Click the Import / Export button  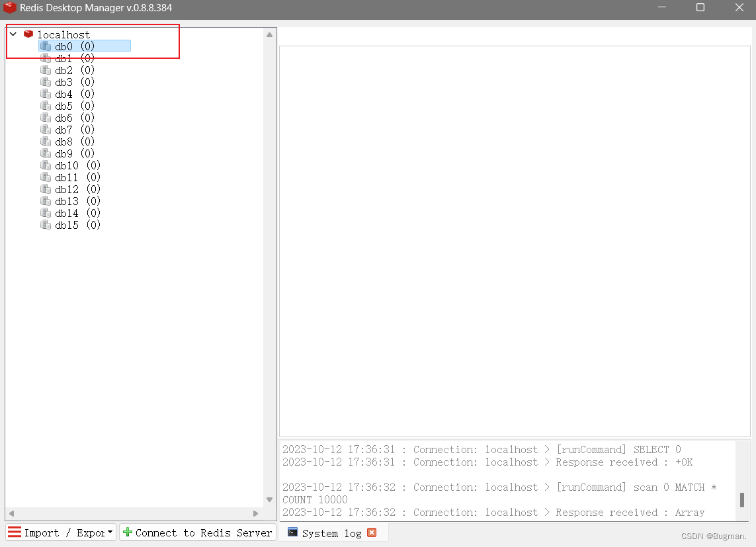click(x=61, y=532)
